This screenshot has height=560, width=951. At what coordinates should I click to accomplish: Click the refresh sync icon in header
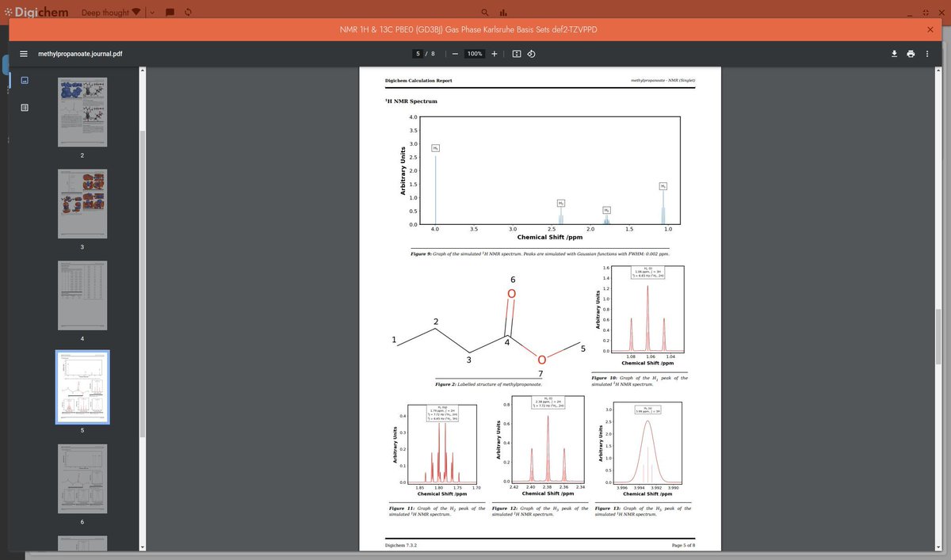click(x=188, y=13)
